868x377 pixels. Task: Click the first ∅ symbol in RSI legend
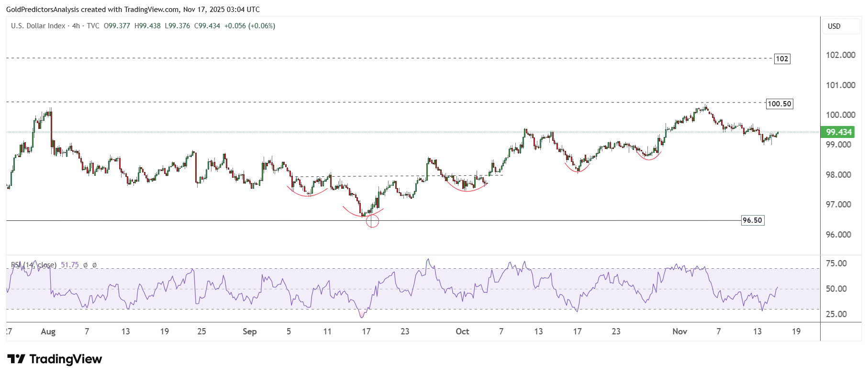click(85, 265)
